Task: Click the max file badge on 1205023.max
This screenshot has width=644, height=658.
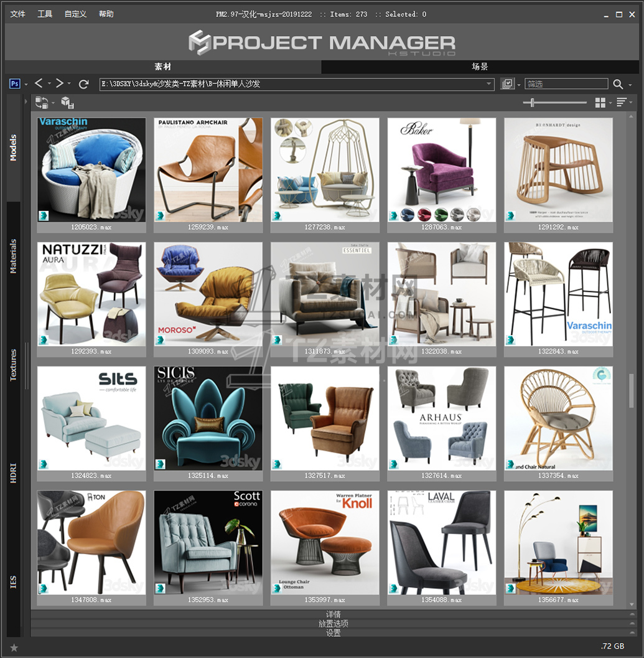Action: pos(44,215)
